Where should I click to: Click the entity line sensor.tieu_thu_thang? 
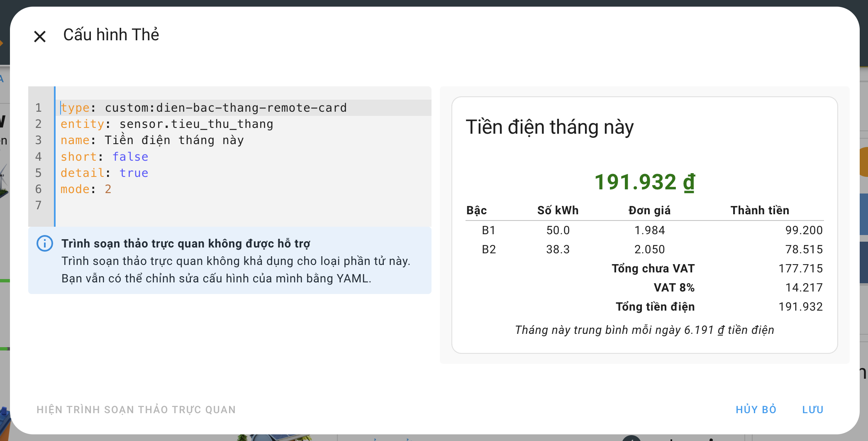[243, 124]
